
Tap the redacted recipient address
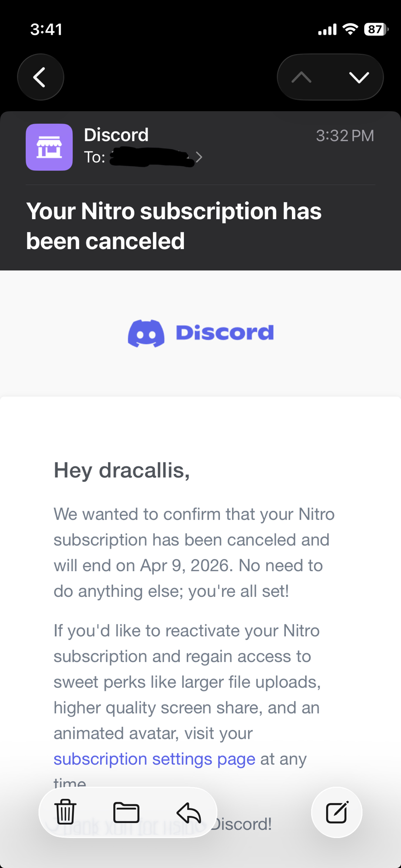click(x=151, y=157)
